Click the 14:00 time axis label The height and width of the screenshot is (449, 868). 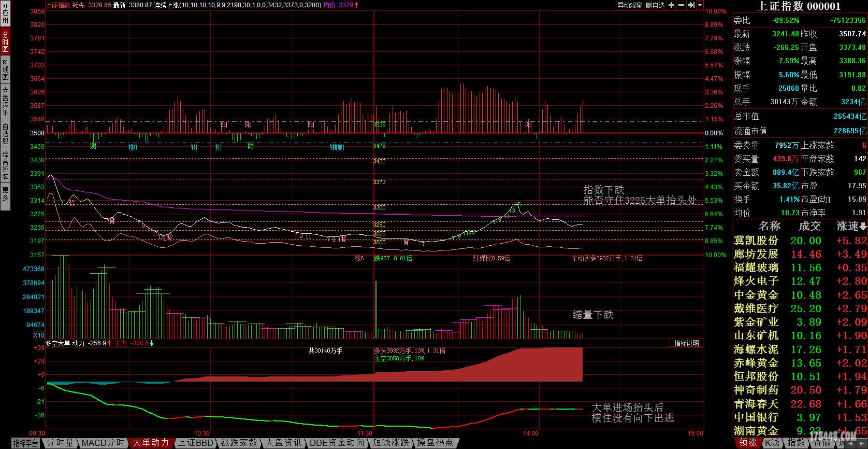(x=530, y=433)
